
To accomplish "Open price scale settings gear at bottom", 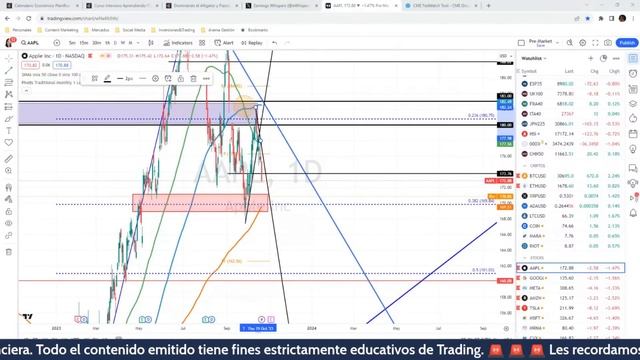I will coord(506,328).
